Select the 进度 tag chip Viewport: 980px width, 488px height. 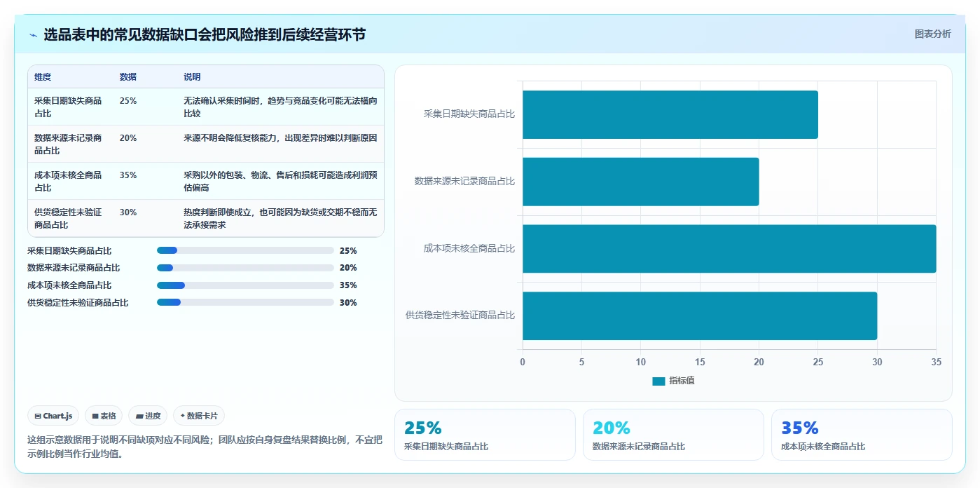click(148, 416)
